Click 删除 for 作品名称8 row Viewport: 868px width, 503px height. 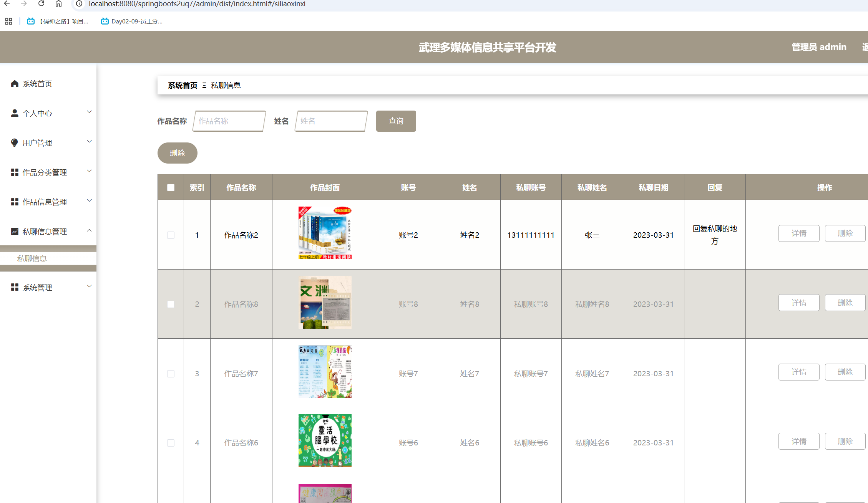tap(845, 303)
